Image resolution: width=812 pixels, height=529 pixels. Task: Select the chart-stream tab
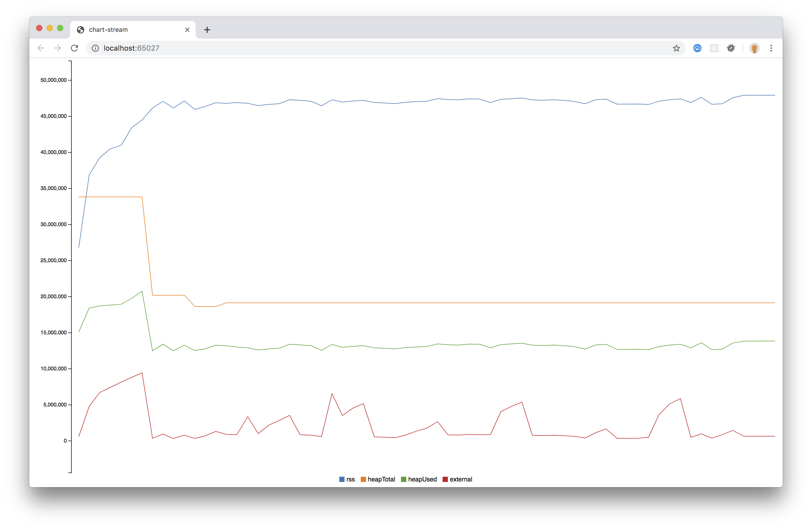pyautogui.click(x=133, y=30)
